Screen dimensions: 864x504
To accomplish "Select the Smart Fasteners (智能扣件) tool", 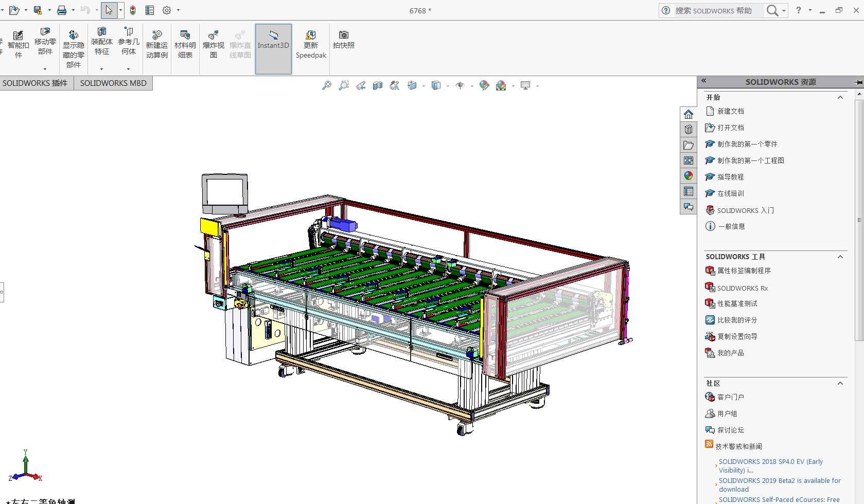I will coord(18,45).
